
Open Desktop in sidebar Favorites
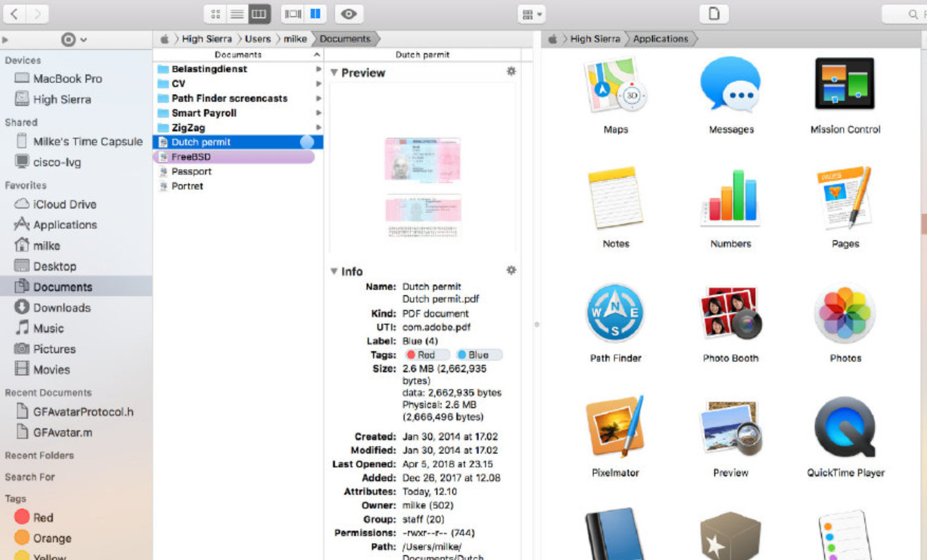click(45, 266)
